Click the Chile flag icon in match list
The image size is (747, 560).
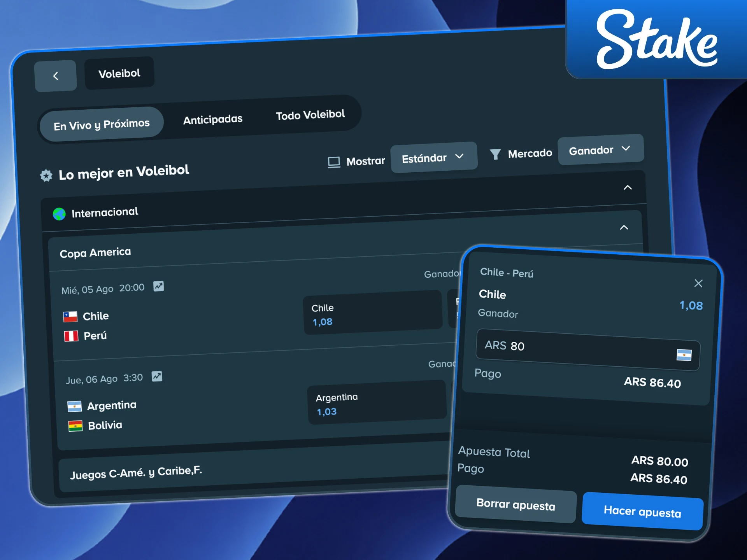(x=70, y=317)
